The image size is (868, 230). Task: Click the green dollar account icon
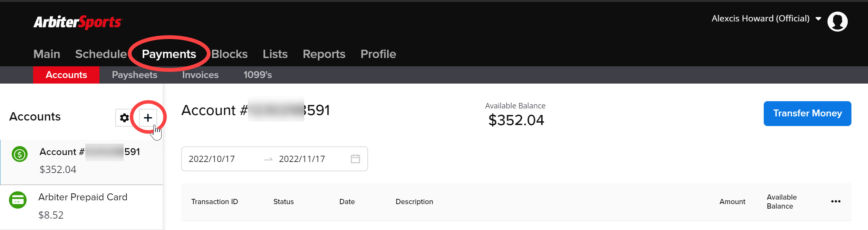(x=20, y=154)
